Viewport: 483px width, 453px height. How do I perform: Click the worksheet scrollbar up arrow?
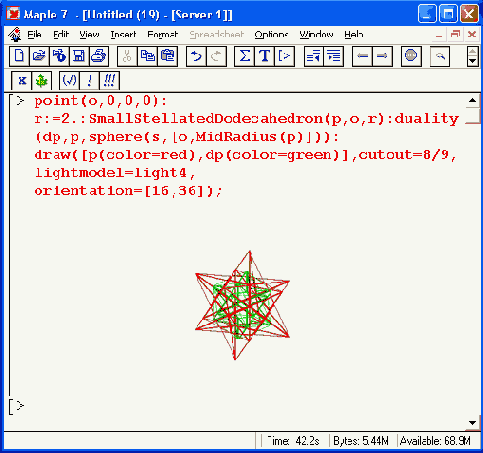[x=472, y=100]
